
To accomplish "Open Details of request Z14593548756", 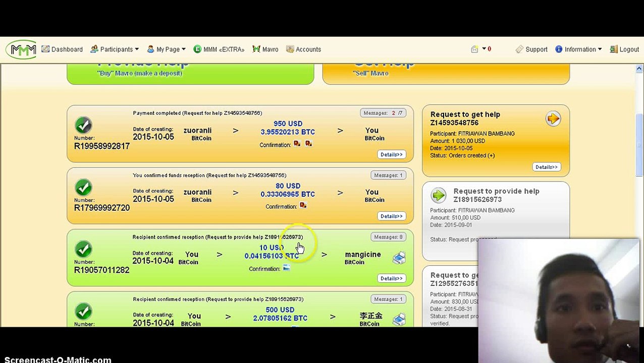I will [x=546, y=167].
